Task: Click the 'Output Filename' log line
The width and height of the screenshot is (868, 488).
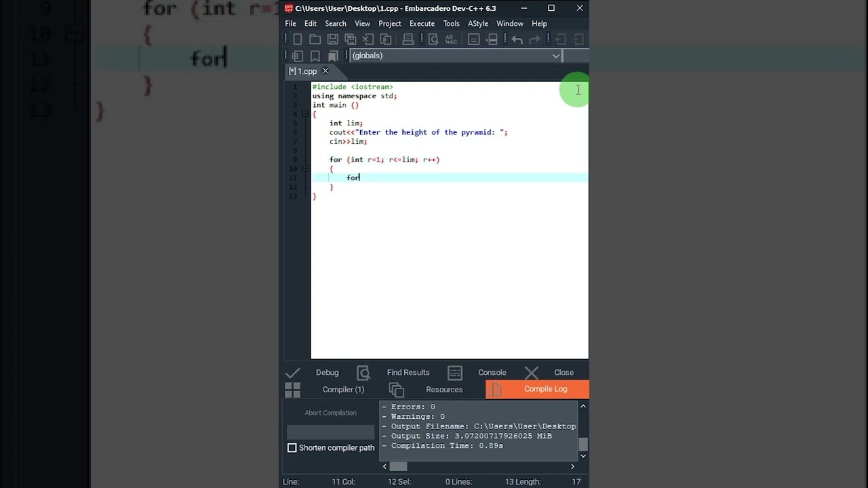Action: coord(479,426)
